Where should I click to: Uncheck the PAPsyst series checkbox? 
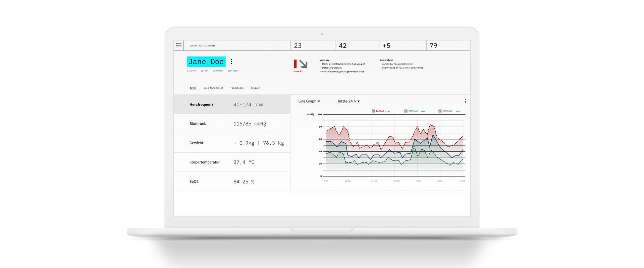coord(373,111)
